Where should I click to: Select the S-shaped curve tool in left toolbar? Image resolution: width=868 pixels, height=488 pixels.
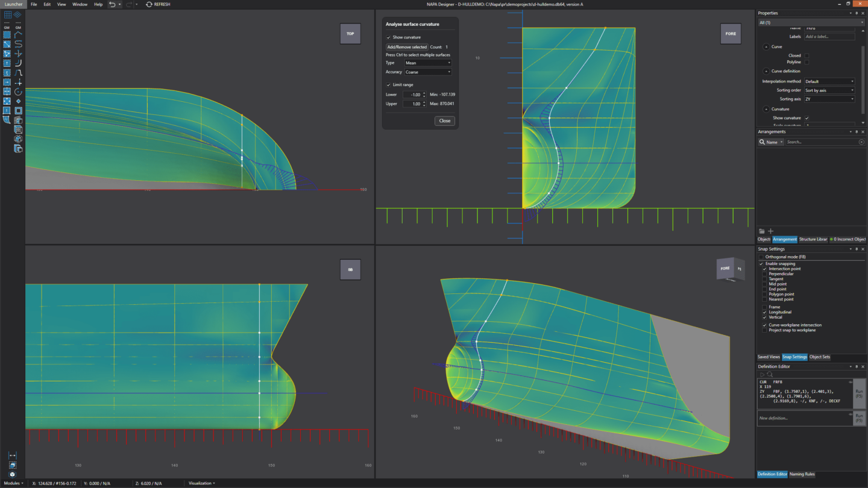coord(18,44)
